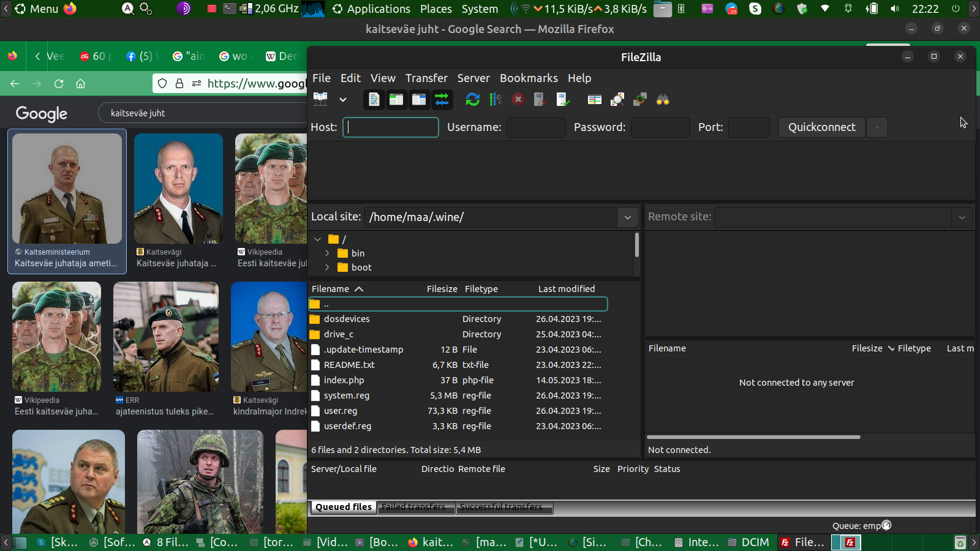
Task: Click the remote file list horizontal scrollbar
Action: [x=753, y=437]
